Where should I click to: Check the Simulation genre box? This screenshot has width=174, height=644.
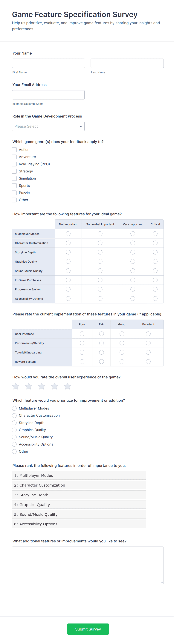click(x=14, y=178)
